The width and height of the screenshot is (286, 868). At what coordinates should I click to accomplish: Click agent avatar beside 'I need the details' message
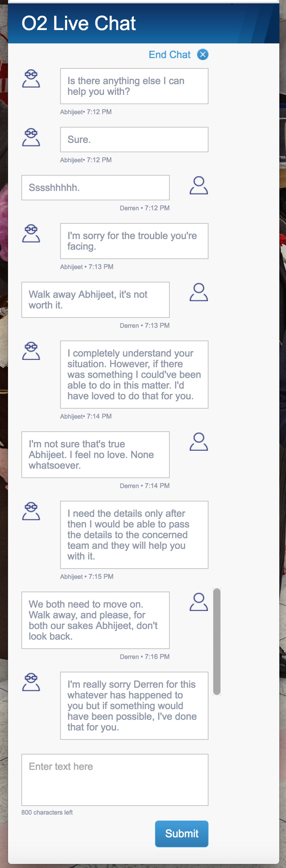click(31, 511)
